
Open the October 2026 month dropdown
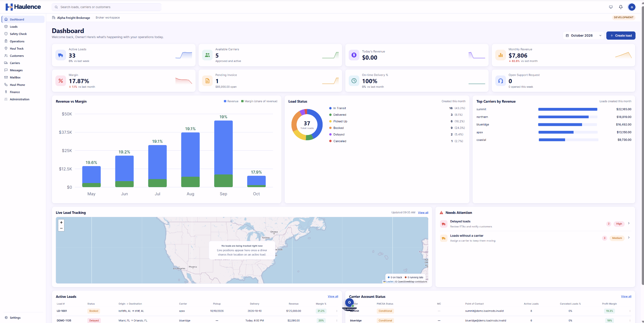[584, 36]
